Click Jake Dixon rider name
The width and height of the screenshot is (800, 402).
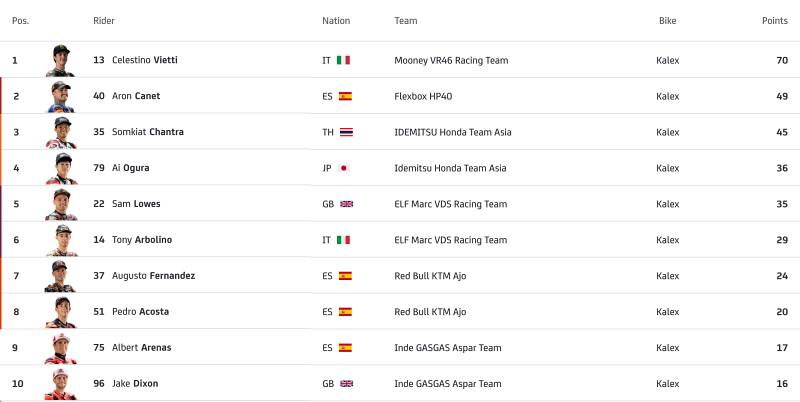point(135,383)
